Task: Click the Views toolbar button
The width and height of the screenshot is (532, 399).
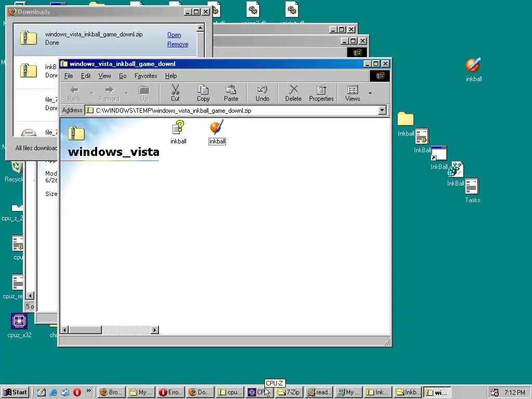Action: point(353,93)
